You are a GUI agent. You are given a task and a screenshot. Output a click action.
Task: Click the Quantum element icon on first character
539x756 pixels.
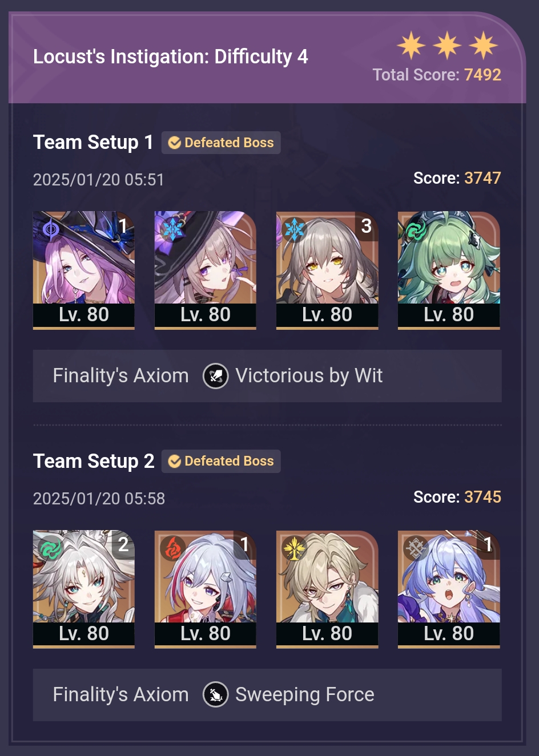(x=51, y=230)
